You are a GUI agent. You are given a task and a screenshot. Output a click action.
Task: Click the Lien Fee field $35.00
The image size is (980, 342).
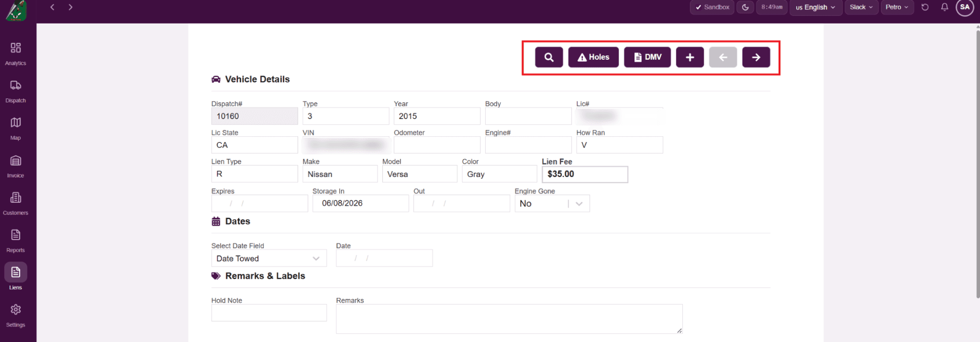585,174
